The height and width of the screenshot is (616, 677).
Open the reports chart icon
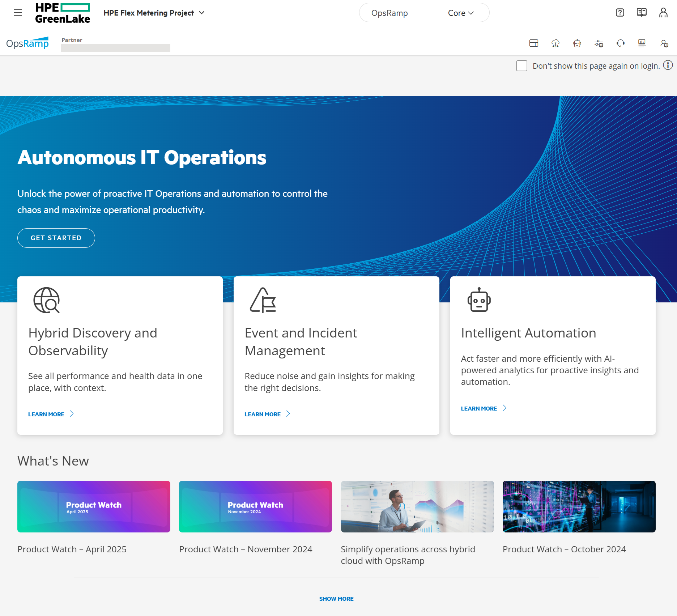pyautogui.click(x=642, y=43)
